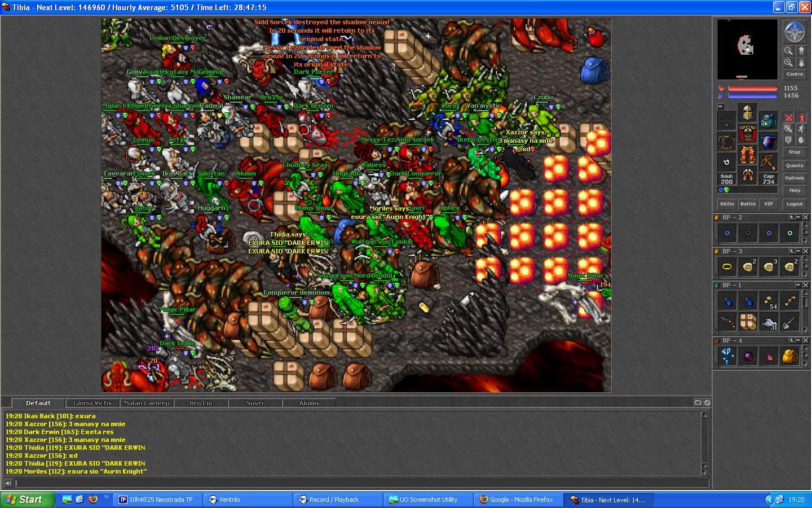Open the Skills window
Image resolution: width=812 pixels, height=508 pixels.
pos(727,204)
